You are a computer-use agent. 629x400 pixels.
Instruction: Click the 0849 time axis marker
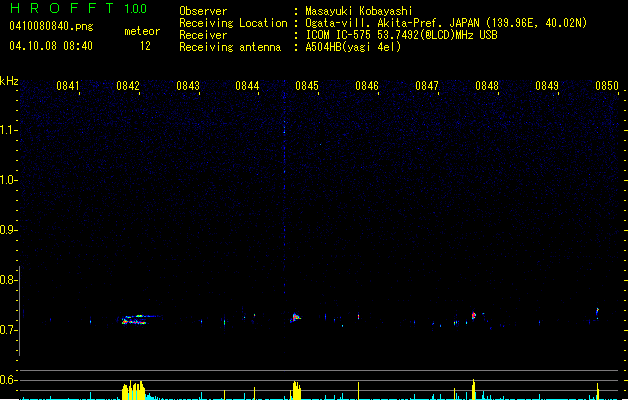[x=547, y=86]
